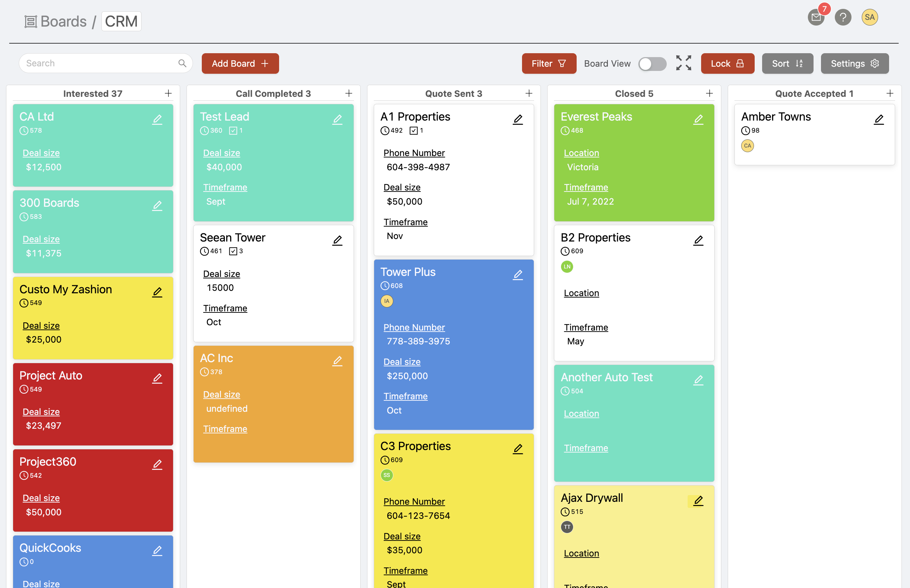The width and height of the screenshot is (910, 588).
Task: Edit the Project360 card
Action: [157, 465]
